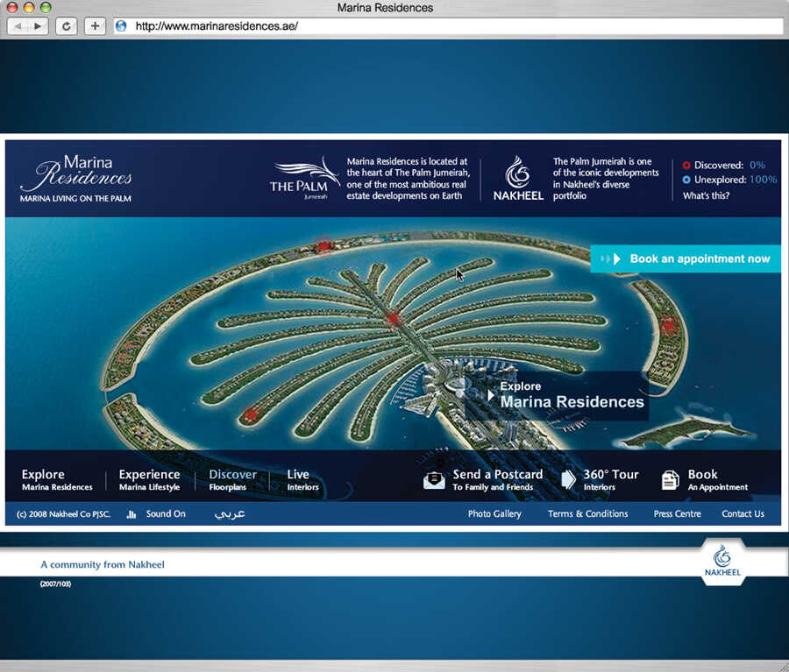Image resolution: width=789 pixels, height=672 pixels.
Task: Open 360° Tour Interiors link
Action: (x=611, y=480)
